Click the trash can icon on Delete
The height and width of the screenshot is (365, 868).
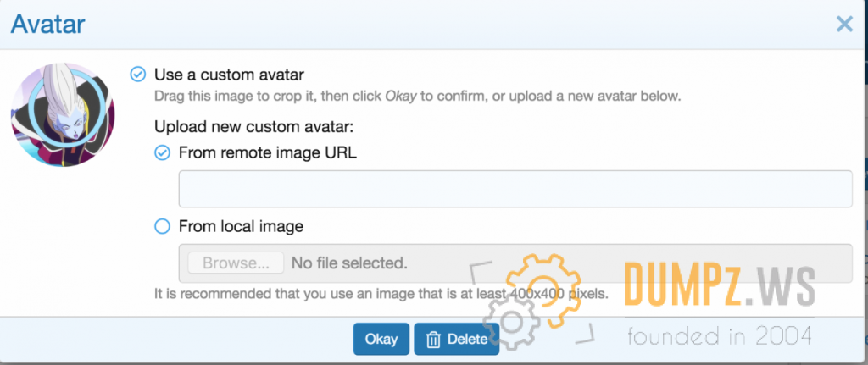433,340
